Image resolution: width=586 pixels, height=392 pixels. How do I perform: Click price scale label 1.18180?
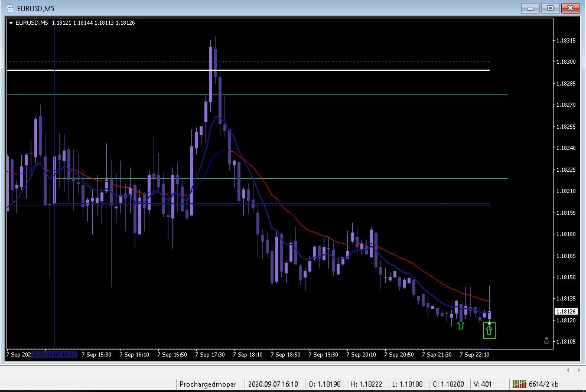[x=566, y=234]
